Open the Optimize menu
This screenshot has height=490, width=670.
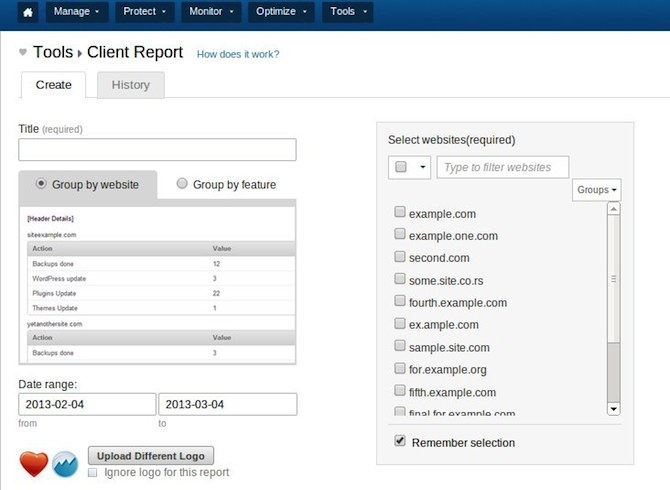coord(281,13)
